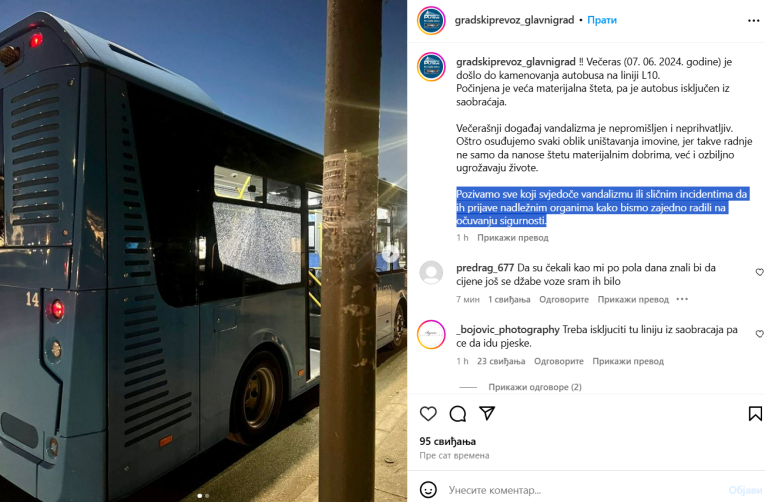Image resolution: width=765 pixels, height=502 pixels.
Task: Open emoji picker in comment field
Action: (428, 489)
